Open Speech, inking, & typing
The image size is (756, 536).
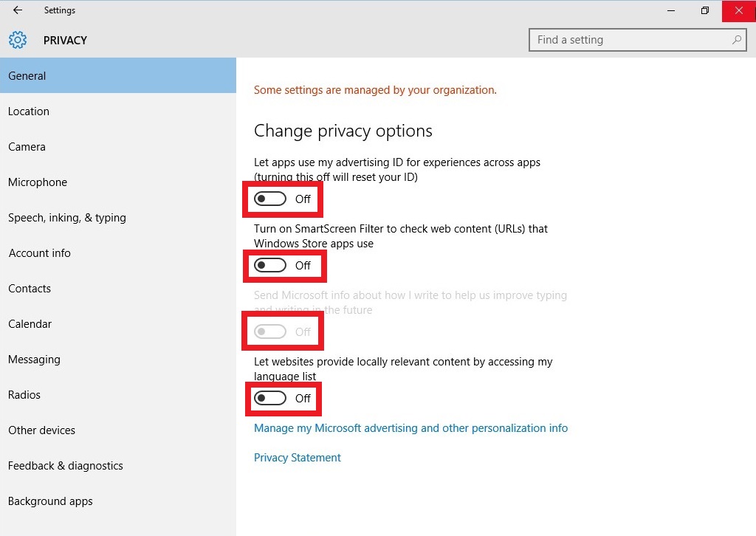pyautogui.click(x=67, y=218)
